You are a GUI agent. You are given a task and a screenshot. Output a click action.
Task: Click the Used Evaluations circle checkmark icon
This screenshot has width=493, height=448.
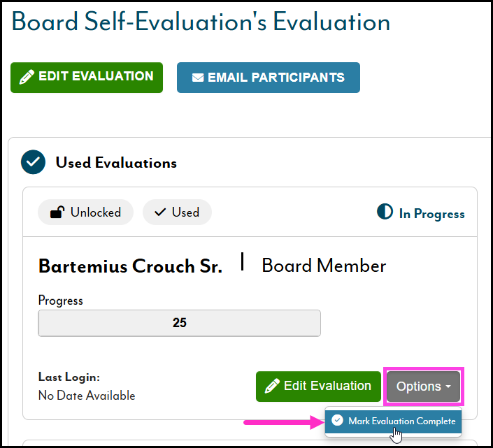pyautogui.click(x=33, y=163)
